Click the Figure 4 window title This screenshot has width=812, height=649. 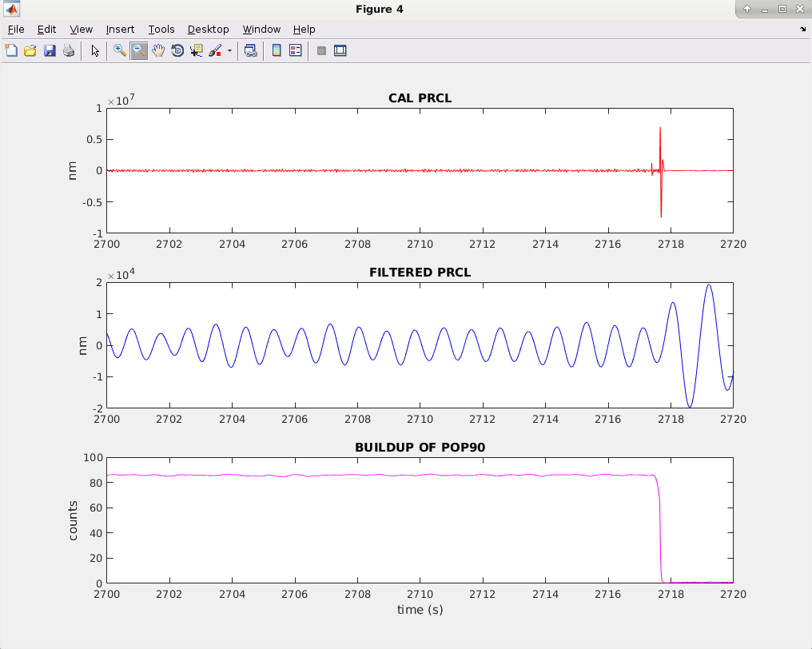pos(379,10)
